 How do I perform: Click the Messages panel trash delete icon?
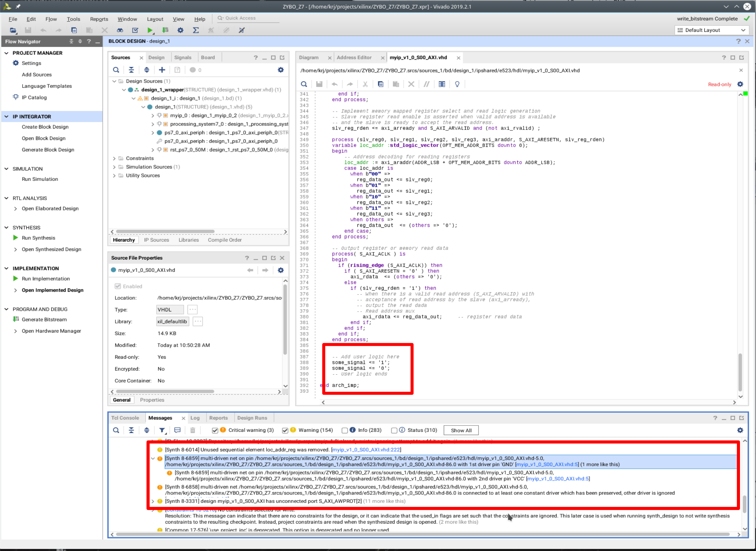(x=193, y=431)
